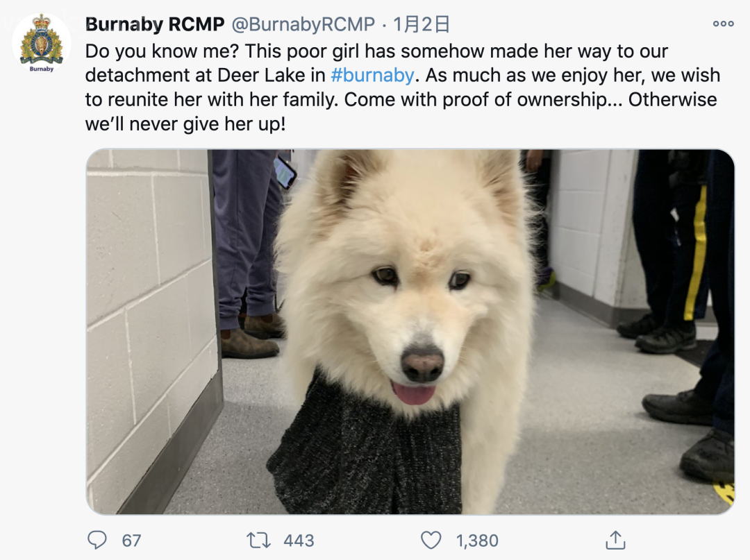This screenshot has height=560, width=750.
Task: Open the tweet's 1月2日 date timestamp
Action: [421, 24]
